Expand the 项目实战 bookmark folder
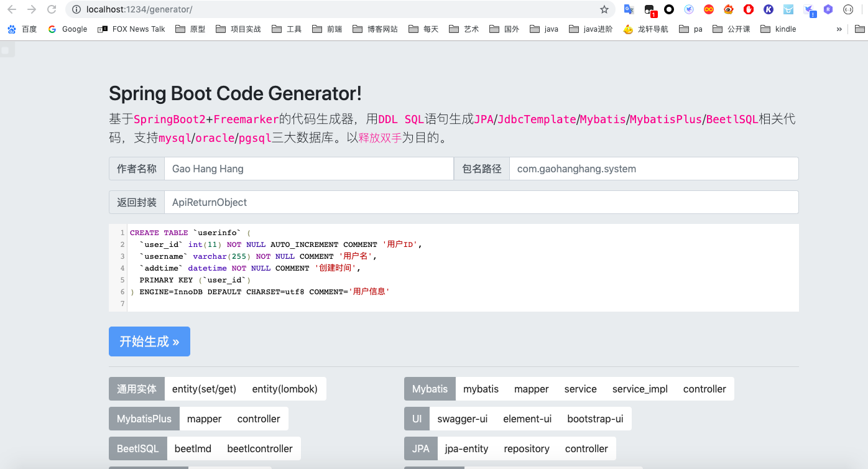 [238, 29]
